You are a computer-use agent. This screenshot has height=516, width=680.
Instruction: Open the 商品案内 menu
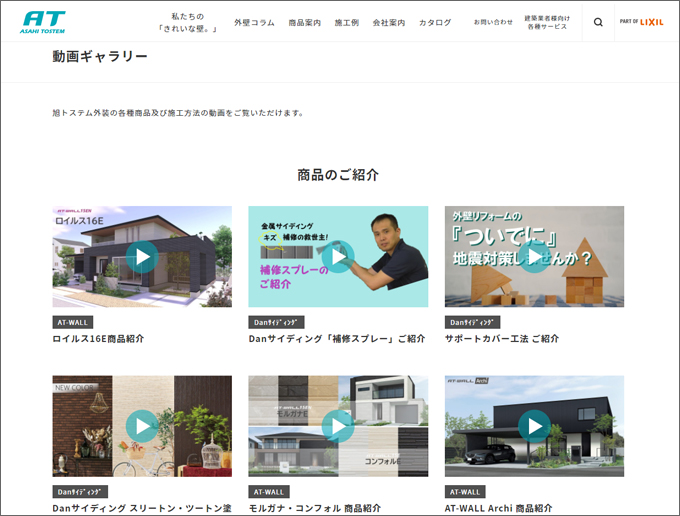coord(304,22)
